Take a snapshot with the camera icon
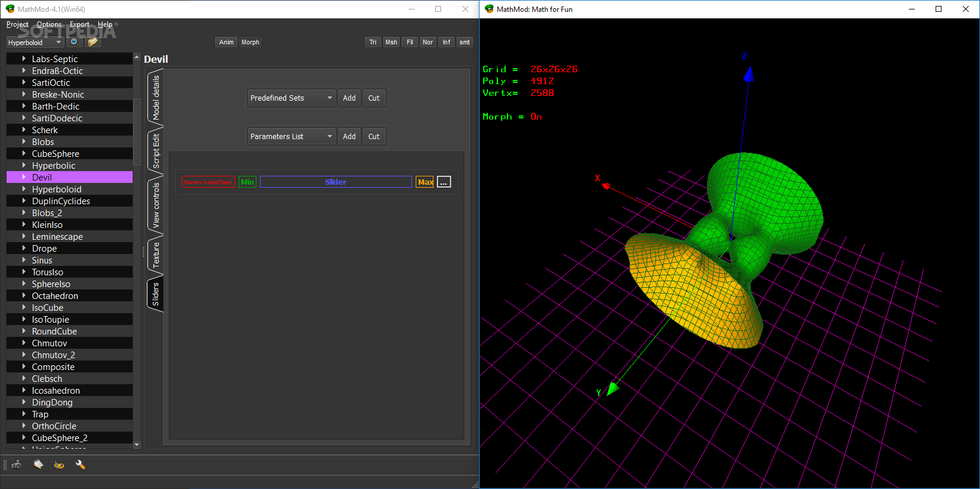 click(x=17, y=465)
